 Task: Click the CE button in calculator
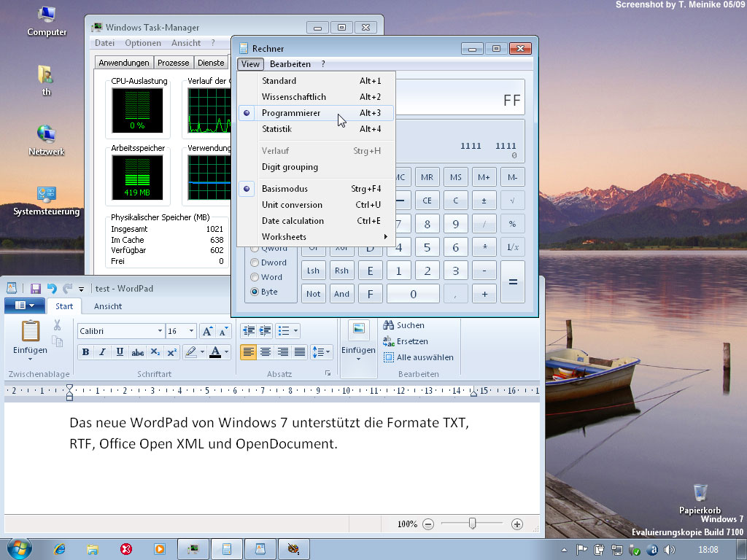(427, 201)
